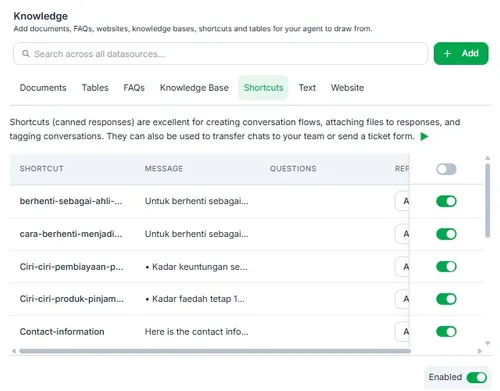Disable the Contact-information shortcut toggle
Image resolution: width=500 pixels, height=391 pixels.
[446, 332]
